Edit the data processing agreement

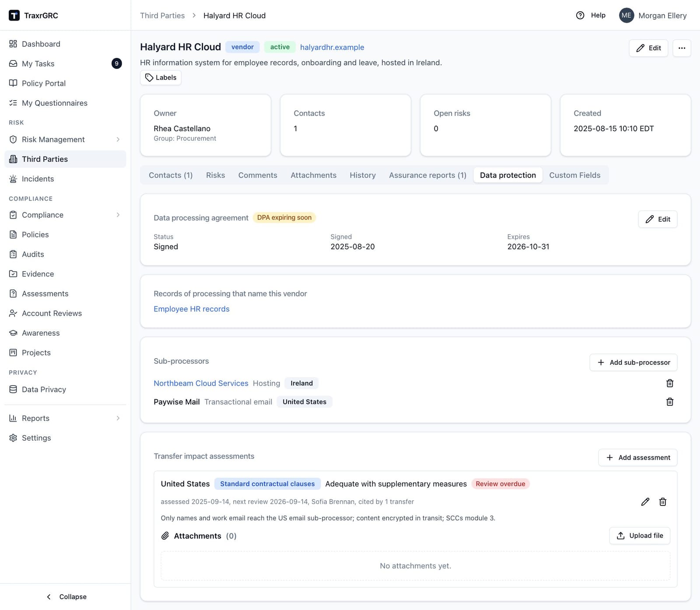[658, 219]
